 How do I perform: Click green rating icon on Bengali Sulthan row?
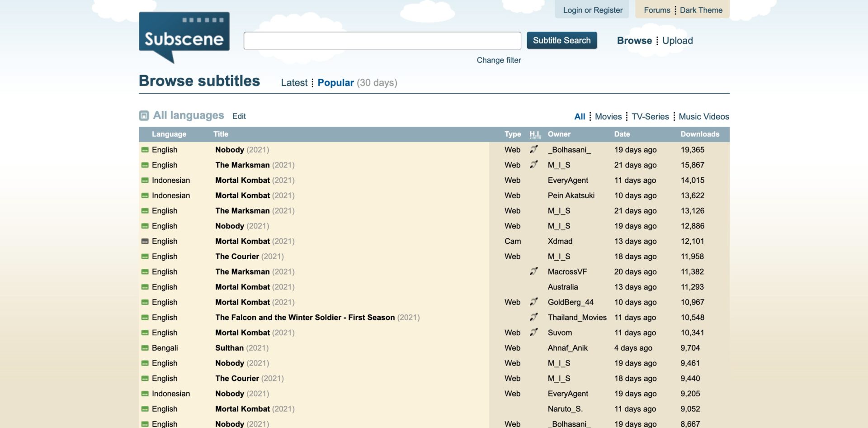point(145,347)
